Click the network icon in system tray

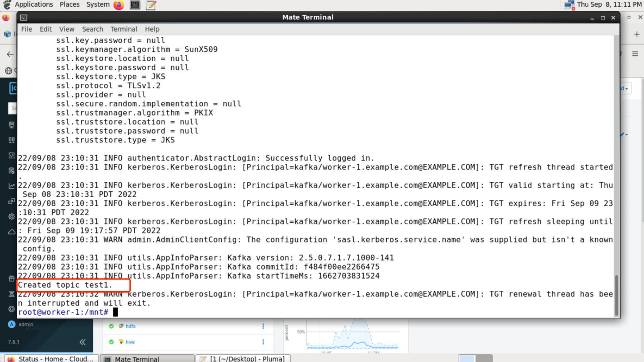point(569,5)
